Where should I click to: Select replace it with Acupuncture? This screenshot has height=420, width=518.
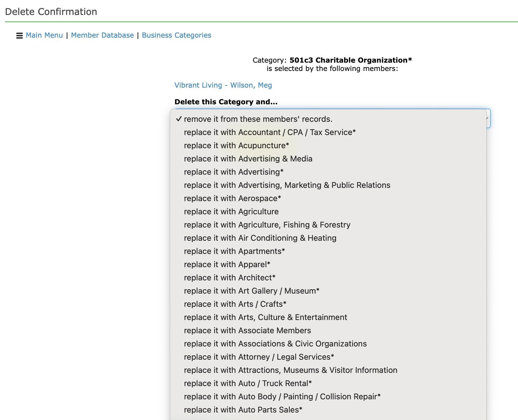pyautogui.click(x=236, y=145)
